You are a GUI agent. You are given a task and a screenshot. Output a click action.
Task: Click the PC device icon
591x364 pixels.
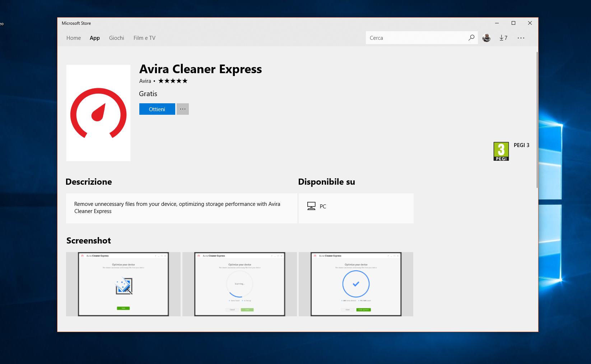click(x=311, y=206)
